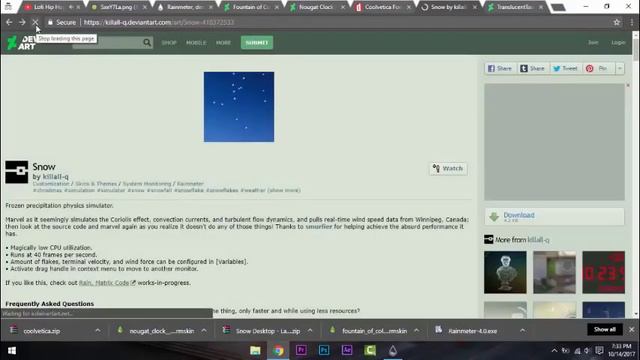Stop loading the page with the X button

pyautogui.click(x=35, y=22)
